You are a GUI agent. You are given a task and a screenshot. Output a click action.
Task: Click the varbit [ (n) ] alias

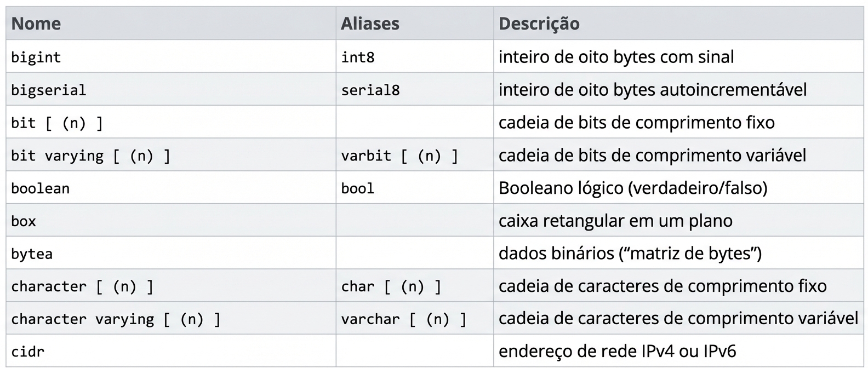pos(399,156)
